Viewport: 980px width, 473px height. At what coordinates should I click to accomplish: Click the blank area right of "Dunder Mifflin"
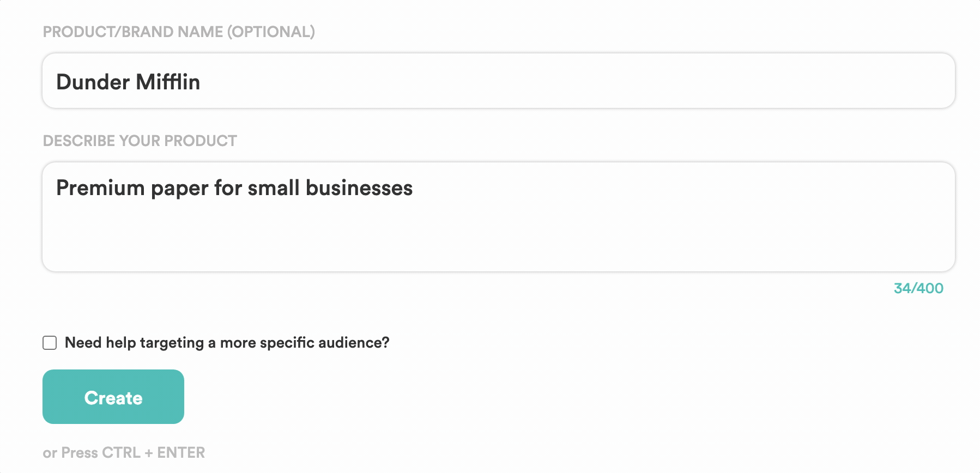[x=572, y=82]
